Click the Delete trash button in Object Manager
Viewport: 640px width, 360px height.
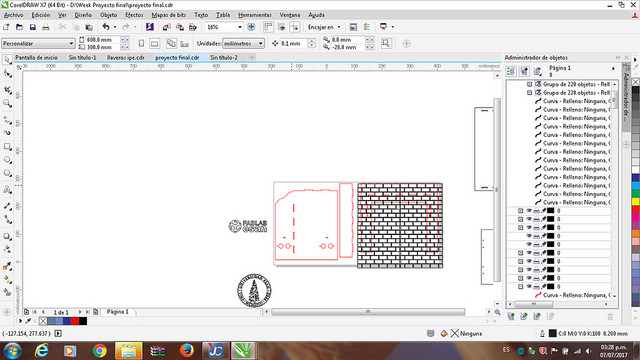click(610, 316)
